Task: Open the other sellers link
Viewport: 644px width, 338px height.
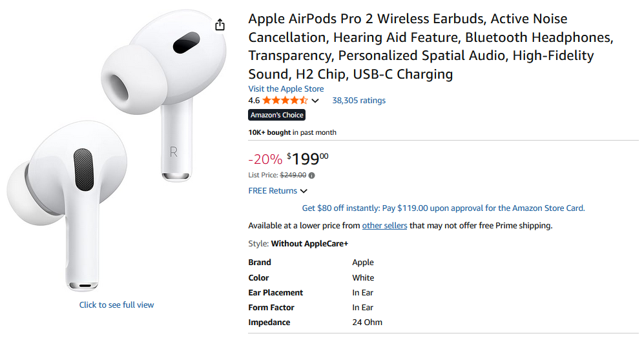Action: (x=384, y=226)
